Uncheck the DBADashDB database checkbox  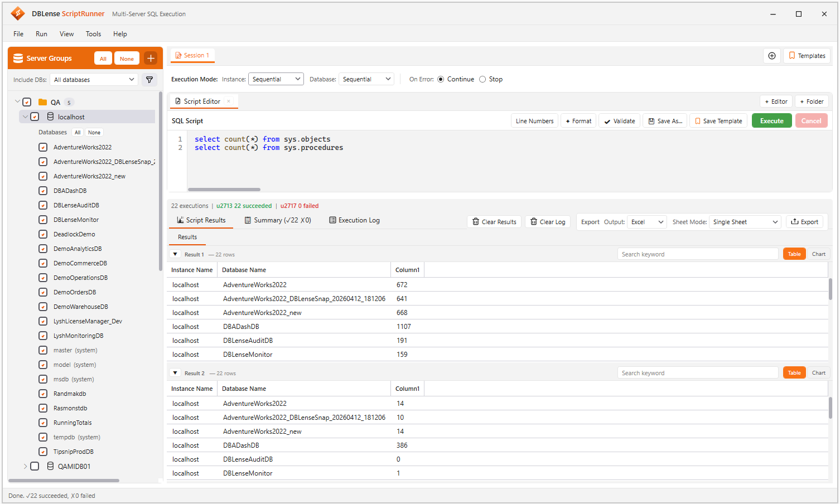[x=43, y=191]
